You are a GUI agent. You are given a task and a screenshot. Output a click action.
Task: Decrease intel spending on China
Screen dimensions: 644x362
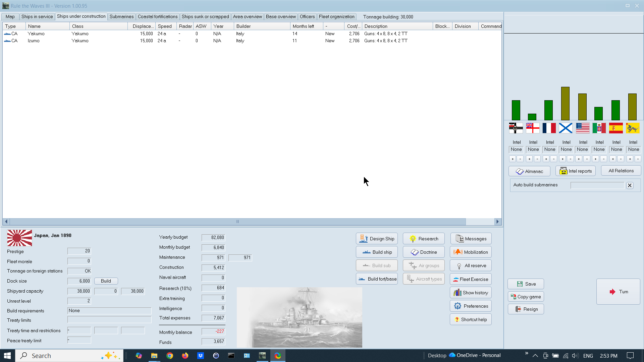pos(638,159)
